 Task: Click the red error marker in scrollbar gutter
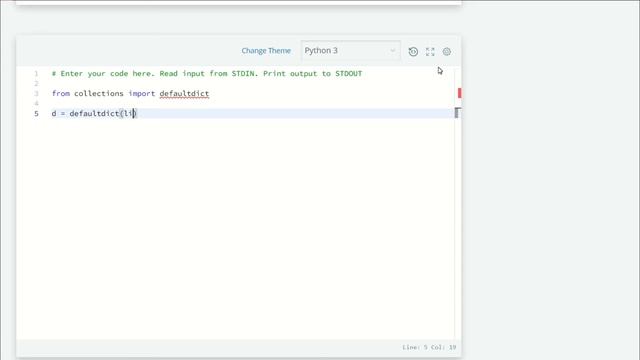460,93
